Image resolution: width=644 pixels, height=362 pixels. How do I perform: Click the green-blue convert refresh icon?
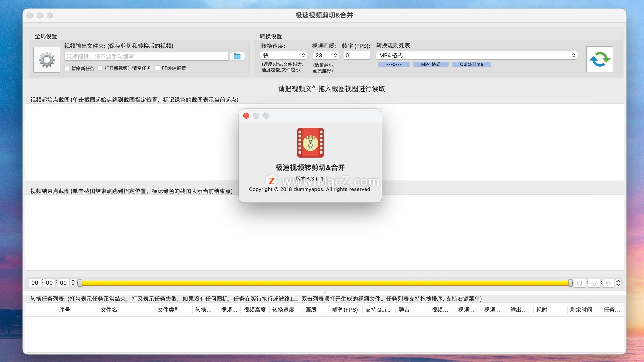(599, 59)
